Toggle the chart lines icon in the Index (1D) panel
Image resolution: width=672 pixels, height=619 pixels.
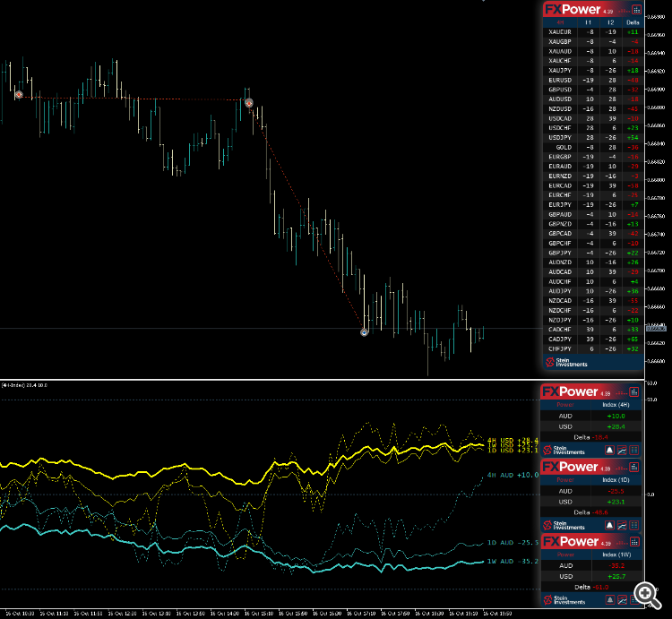(622, 525)
